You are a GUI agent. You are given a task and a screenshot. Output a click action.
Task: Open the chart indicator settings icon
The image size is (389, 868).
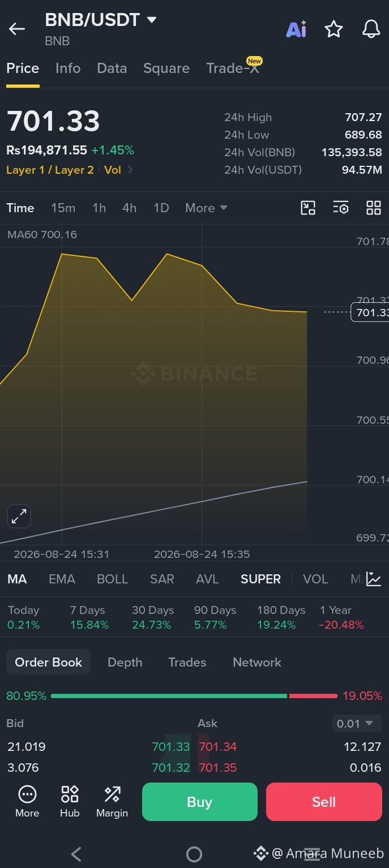(x=340, y=208)
